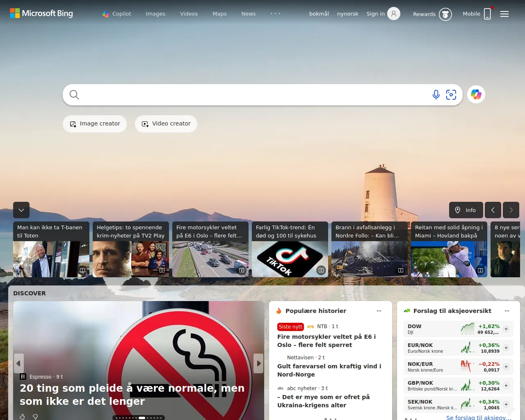Read 'Gult farevarsel om kraftig vind' headline
525x420 pixels.
pos(329,370)
